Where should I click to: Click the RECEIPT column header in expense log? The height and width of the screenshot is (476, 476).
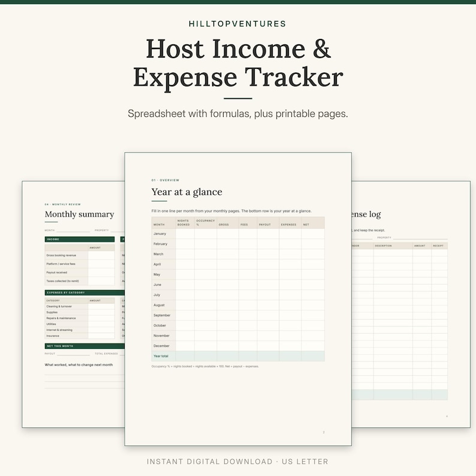tap(438, 246)
